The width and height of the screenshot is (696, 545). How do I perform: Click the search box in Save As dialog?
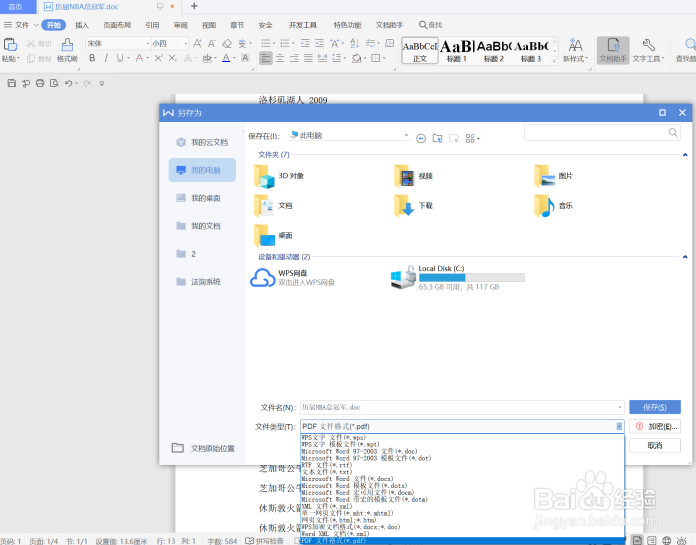point(602,132)
